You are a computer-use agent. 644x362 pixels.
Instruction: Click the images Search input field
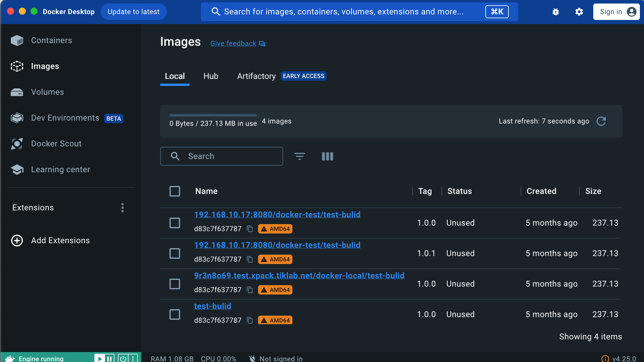pyautogui.click(x=222, y=156)
